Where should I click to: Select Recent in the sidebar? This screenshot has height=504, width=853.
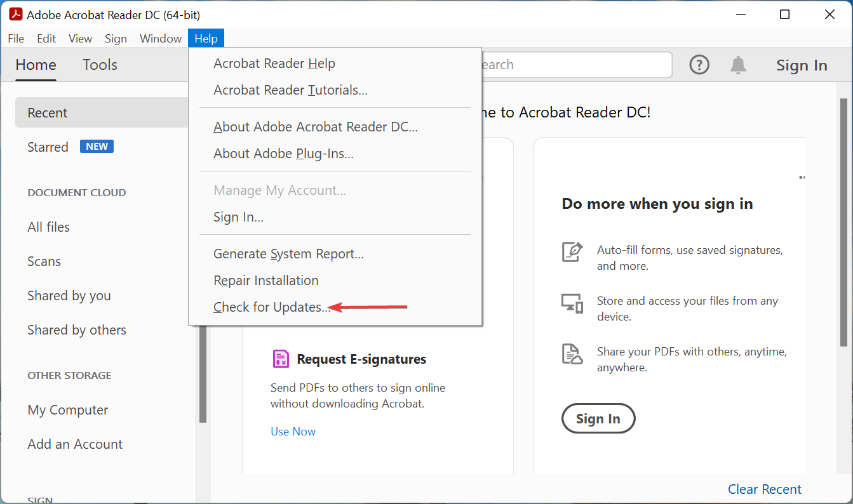[x=102, y=113]
